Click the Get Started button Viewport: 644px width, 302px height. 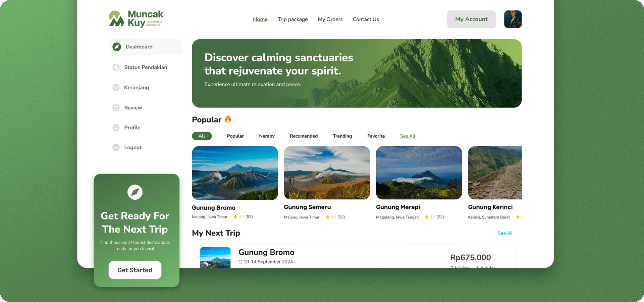coord(135,270)
